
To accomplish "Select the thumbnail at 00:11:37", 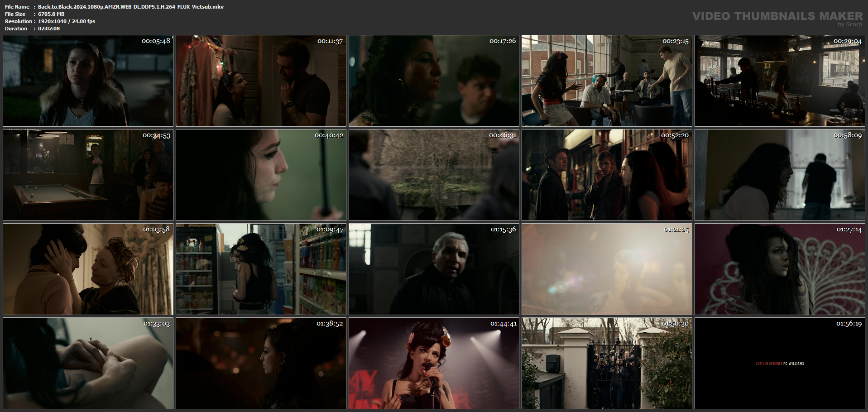I will 261,81.
